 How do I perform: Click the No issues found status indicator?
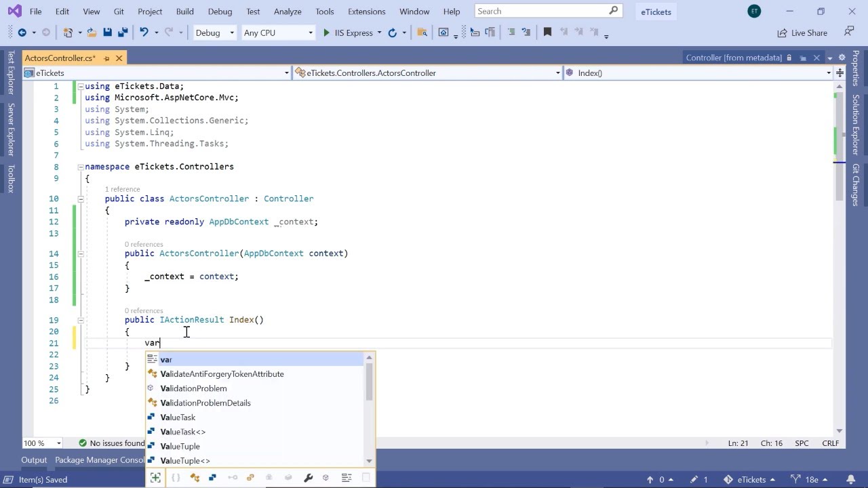[112, 443]
